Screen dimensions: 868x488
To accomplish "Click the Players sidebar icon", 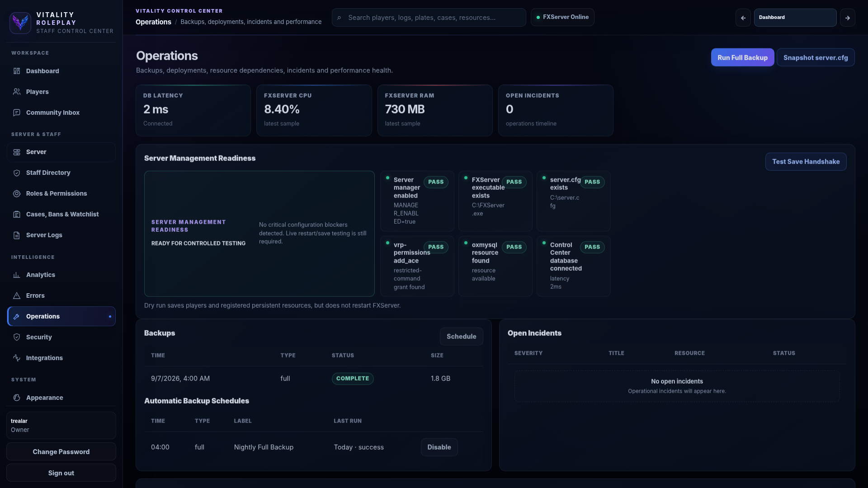I will (x=17, y=92).
